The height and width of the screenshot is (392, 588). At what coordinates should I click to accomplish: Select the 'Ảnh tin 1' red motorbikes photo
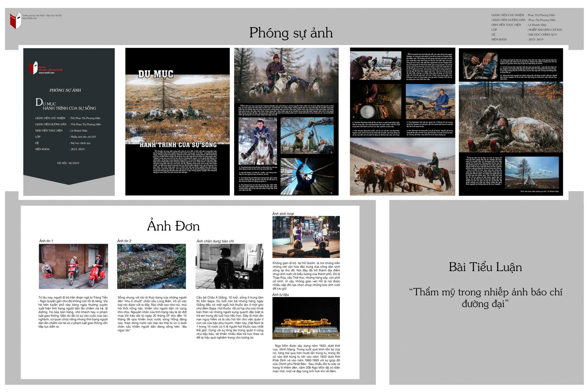pos(73,266)
